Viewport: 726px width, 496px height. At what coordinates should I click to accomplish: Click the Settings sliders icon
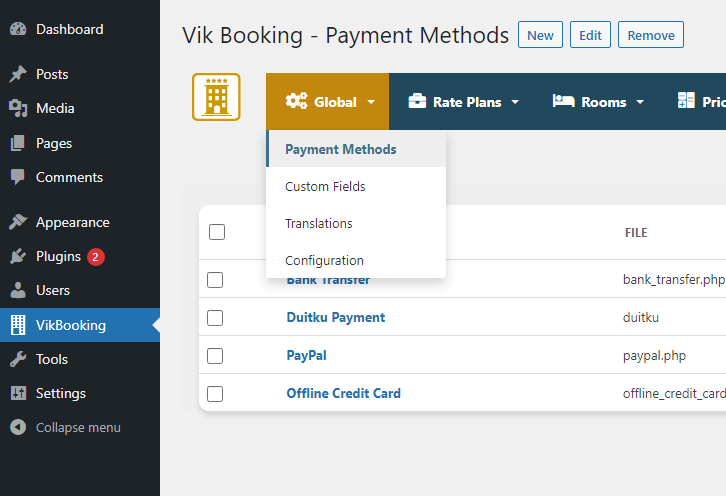point(18,393)
